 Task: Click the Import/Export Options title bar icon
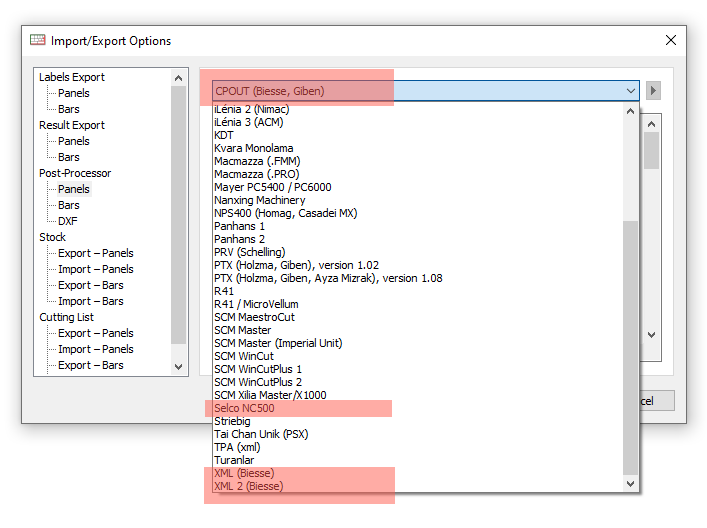pyautogui.click(x=38, y=40)
